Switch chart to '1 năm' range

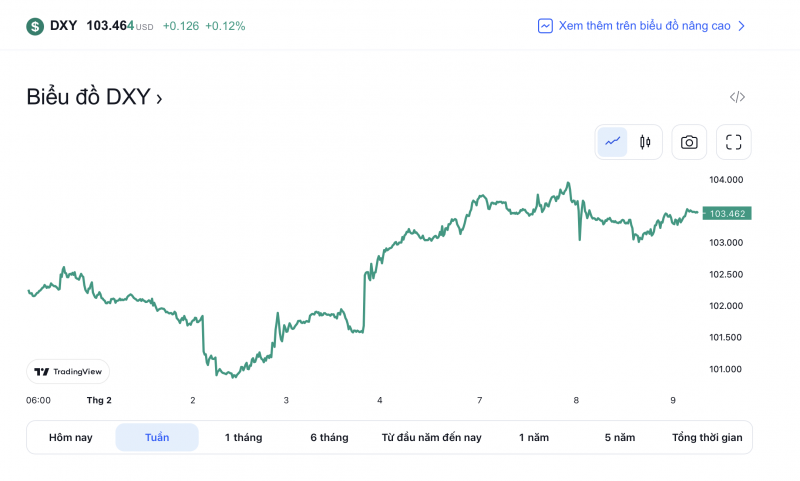tap(533, 437)
